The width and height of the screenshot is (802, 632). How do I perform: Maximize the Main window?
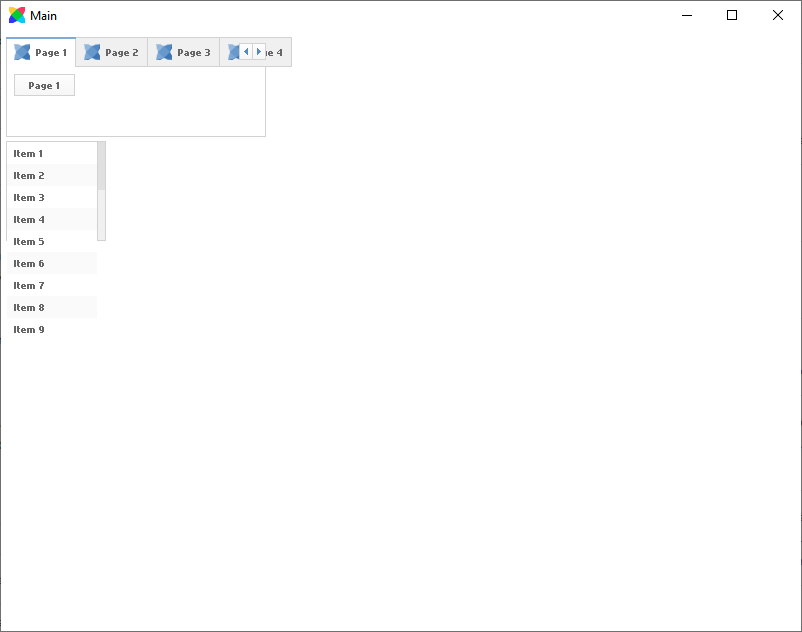pos(732,15)
